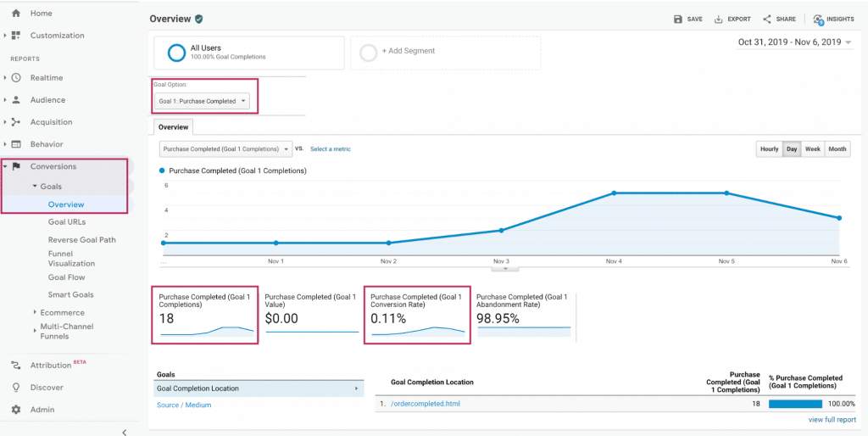The image size is (868, 436).
Task: Open Audience person icon
Action: tap(16, 100)
